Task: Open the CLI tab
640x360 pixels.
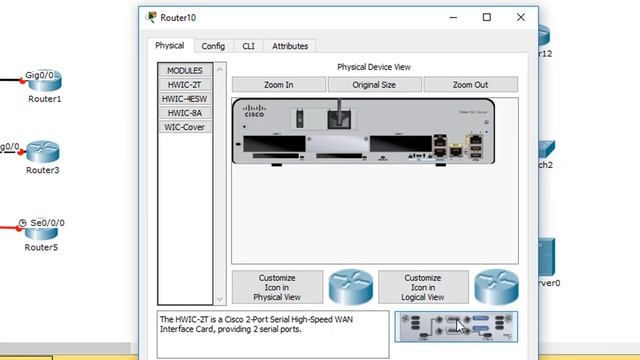Action: tap(248, 46)
